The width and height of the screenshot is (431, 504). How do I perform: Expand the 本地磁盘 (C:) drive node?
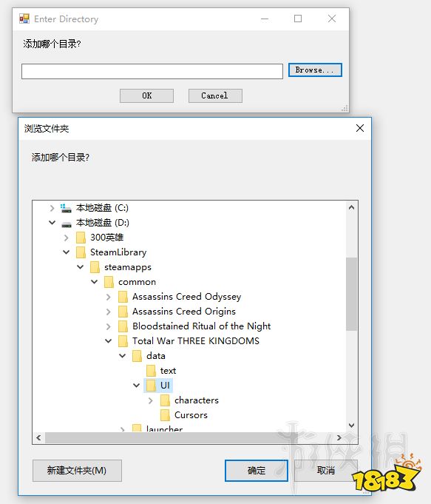coord(52,208)
